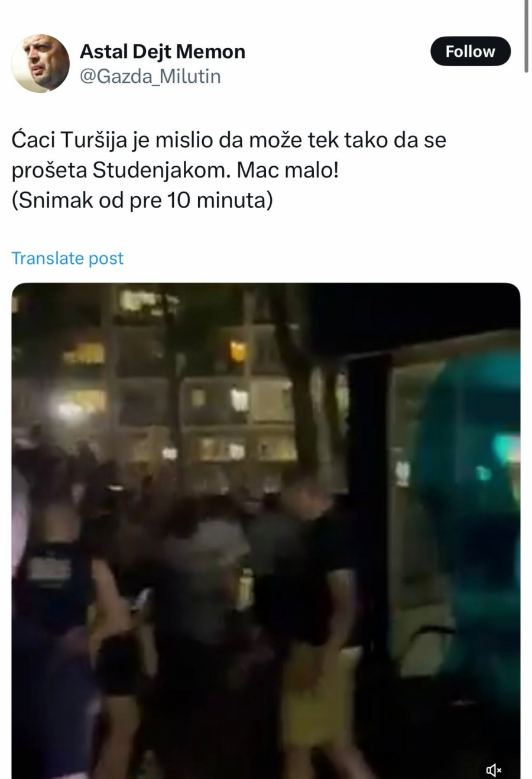The height and width of the screenshot is (779, 532).
Task: Unmute the video using the speaker icon
Action: pos(494,770)
